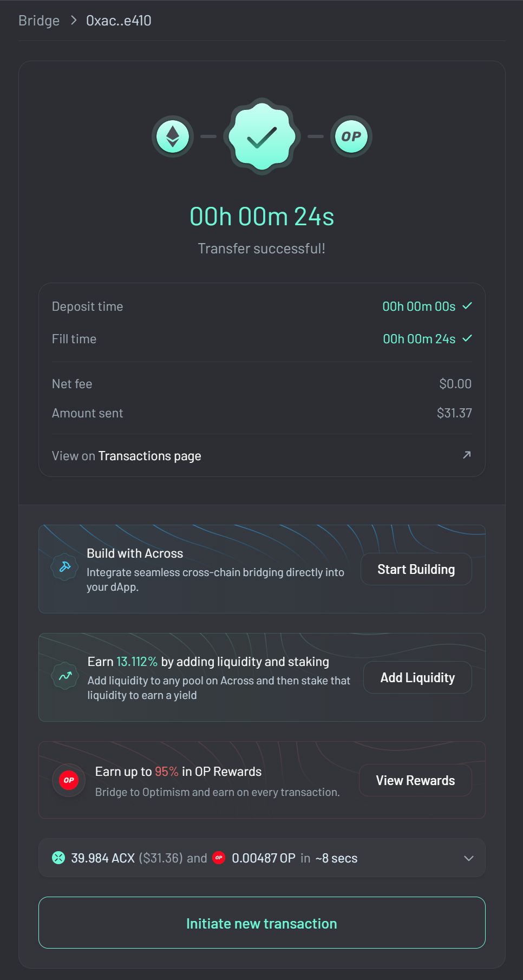Click the OP chain icon near the checkmark badge
Image resolution: width=523 pixels, height=980 pixels.
[x=351, y=136]
